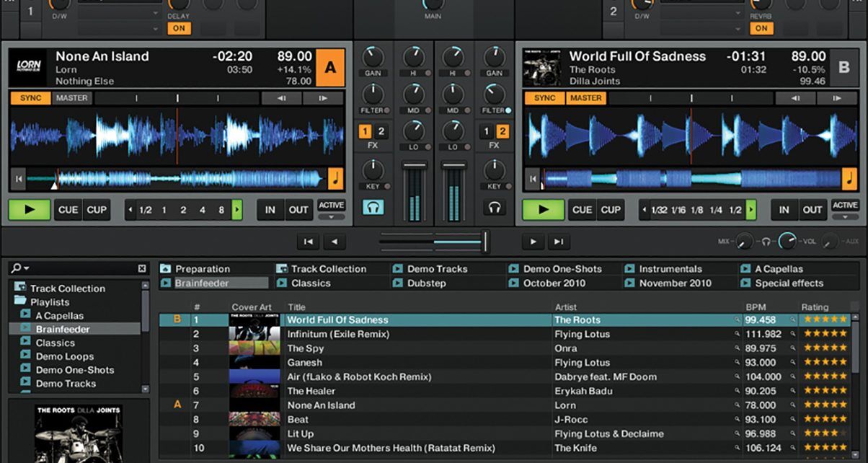The width and height of the screenshot is (868, 463).
Task: Click the crossfader handle
Action: pyautogui.click(x=486, y=242)
